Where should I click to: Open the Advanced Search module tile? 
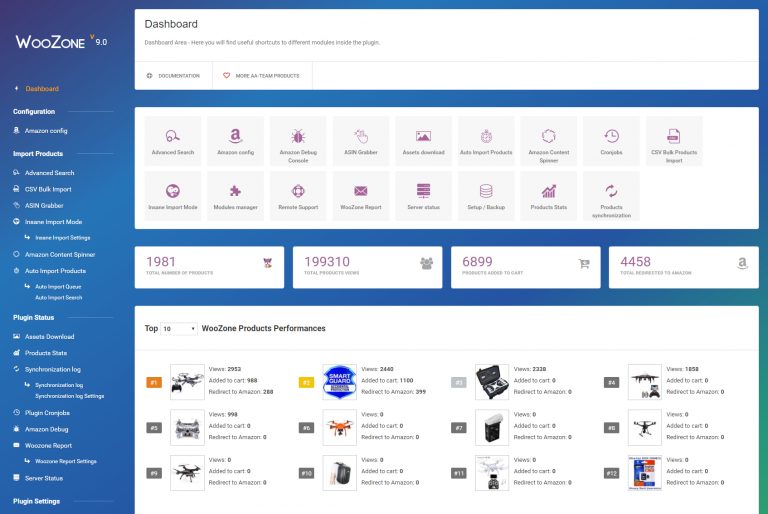tap(173, 141)
